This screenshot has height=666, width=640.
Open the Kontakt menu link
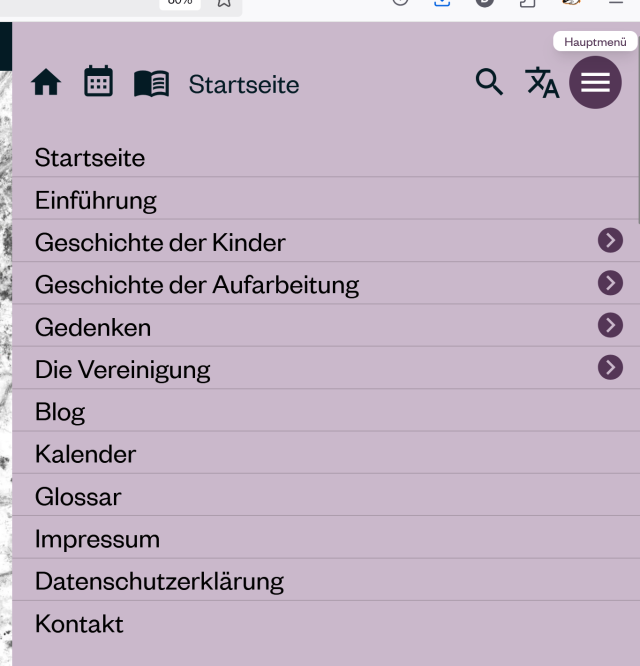[79, 624]
